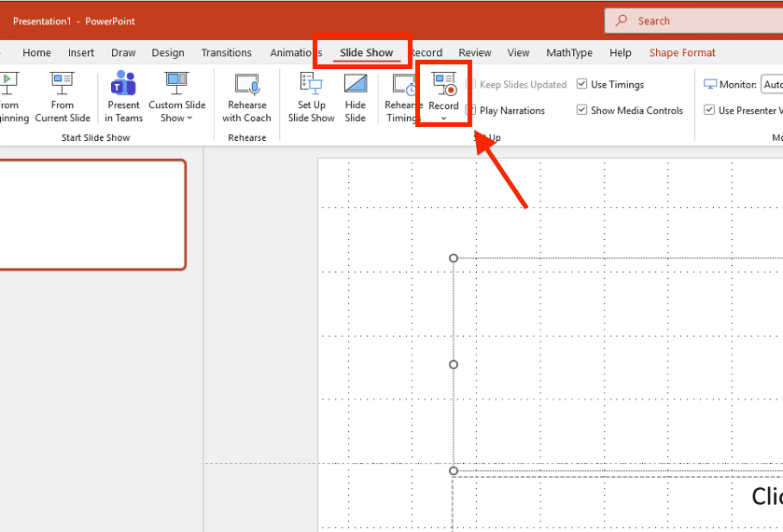Switch to the Insert tab

pyautogui.click(x=81, y=52)
